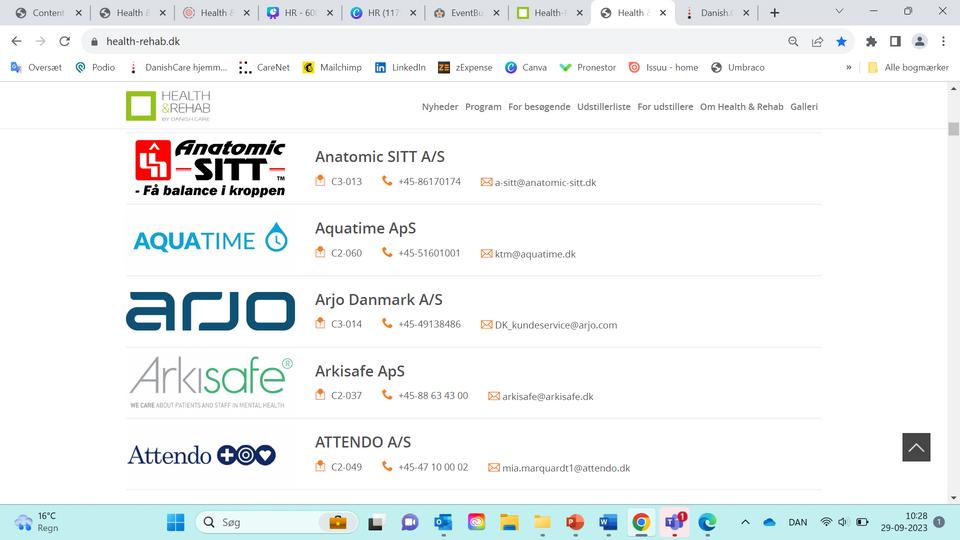Open the LinkedIn bookmark

400,67
